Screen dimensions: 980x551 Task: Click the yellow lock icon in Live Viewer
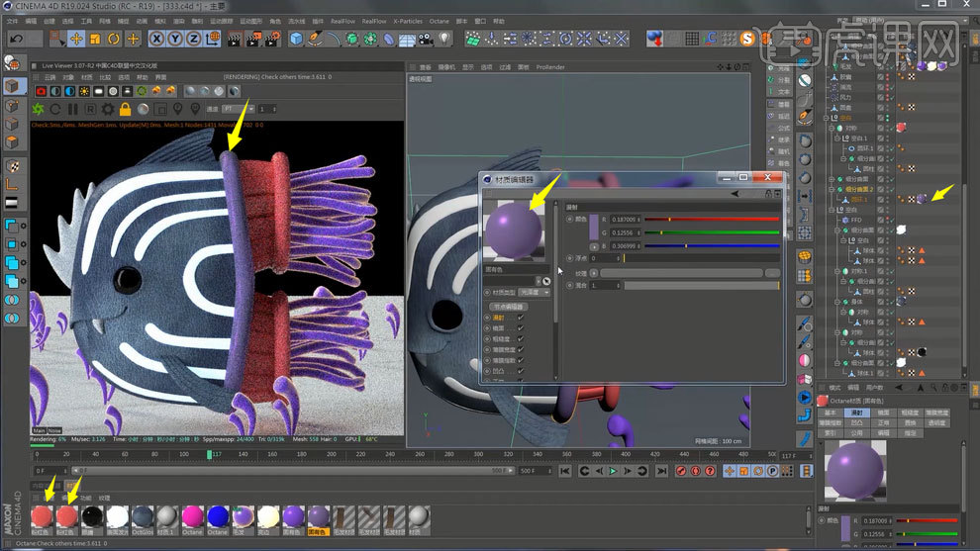coord(125,109)
